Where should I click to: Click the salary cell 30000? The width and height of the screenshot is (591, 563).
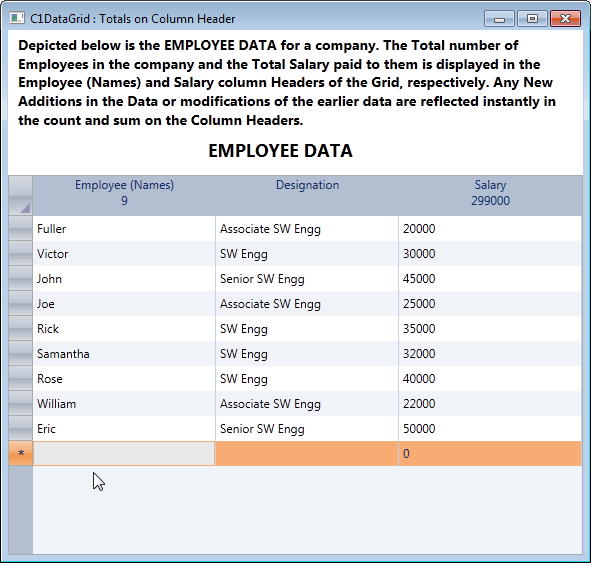[490, 253]
